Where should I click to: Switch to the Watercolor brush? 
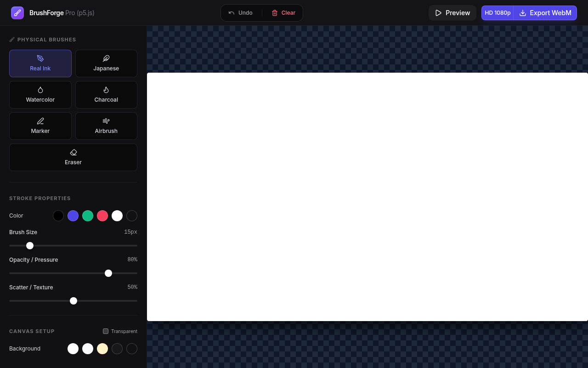point(40,95)
